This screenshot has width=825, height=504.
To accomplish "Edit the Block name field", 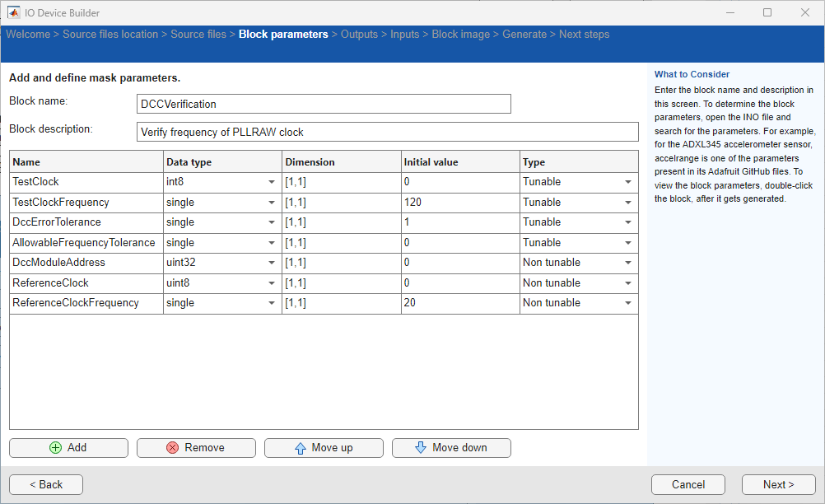I will pyautogui.click(x=324, y=103).
